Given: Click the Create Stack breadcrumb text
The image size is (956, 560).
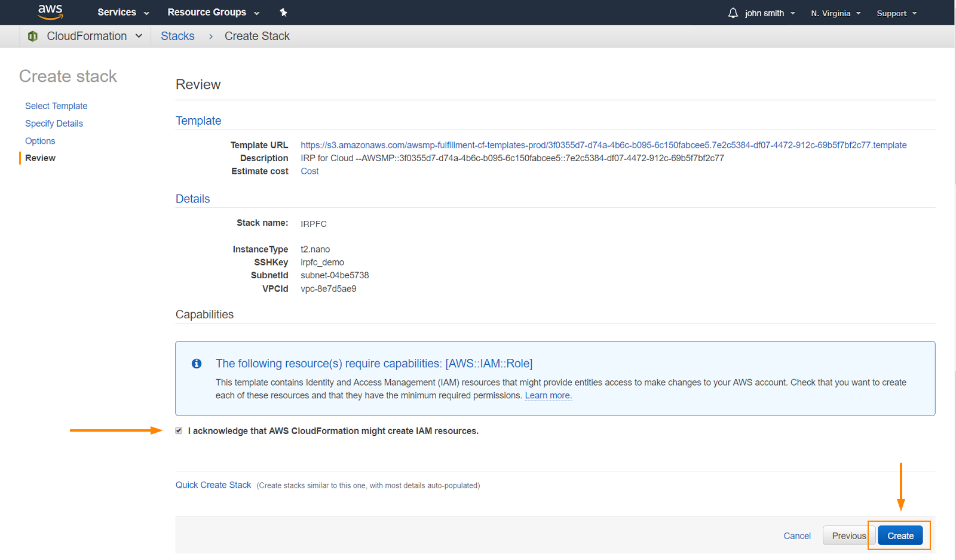Looking at the screenshot, I should pyautogui.click(x=257, y=36).
